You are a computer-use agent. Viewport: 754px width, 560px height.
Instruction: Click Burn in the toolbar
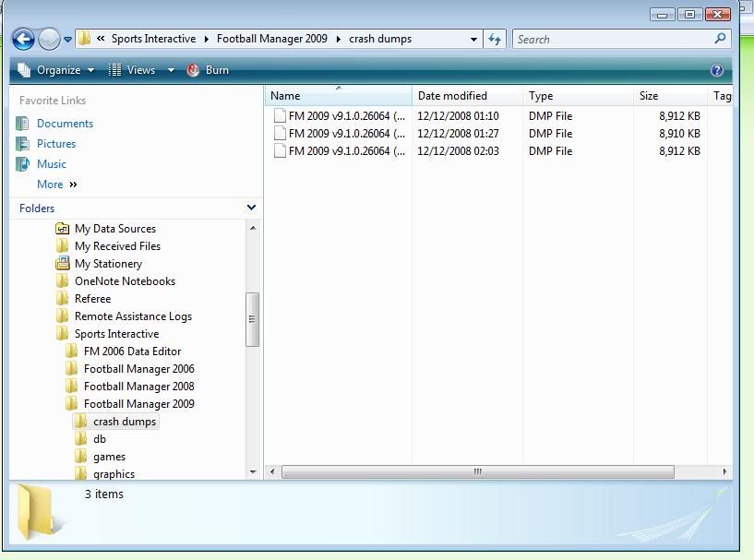(x=208, y=70)
